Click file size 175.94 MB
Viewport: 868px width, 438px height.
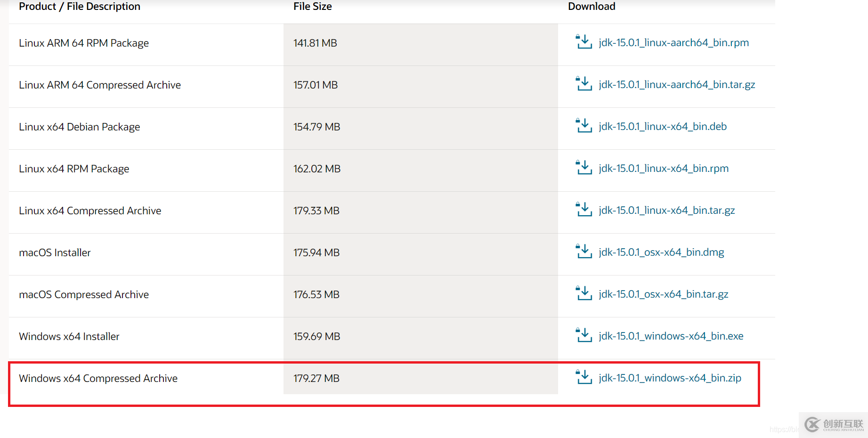coord(316,253)
